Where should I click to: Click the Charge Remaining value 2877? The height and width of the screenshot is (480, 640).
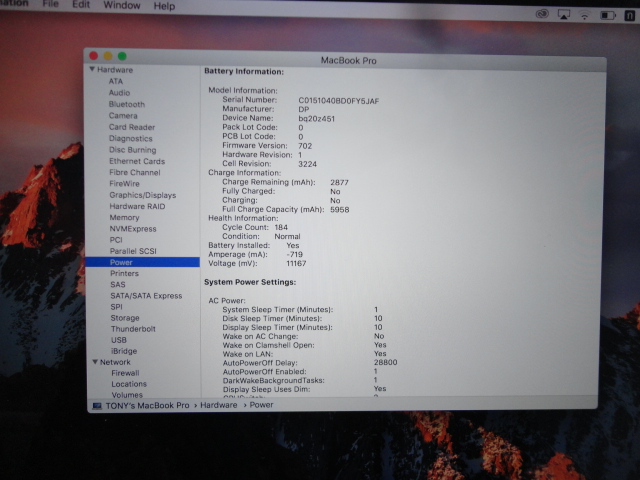[x=340, y=182]
